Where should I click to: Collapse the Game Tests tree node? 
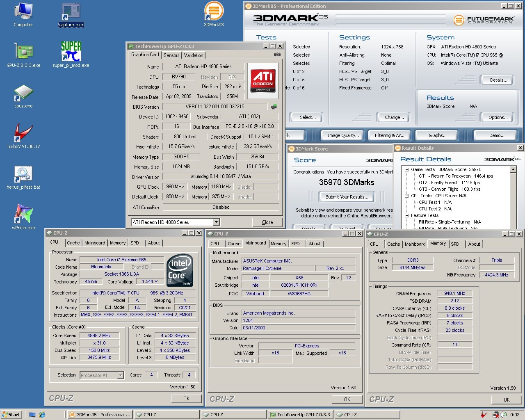(x=406, y=169)
